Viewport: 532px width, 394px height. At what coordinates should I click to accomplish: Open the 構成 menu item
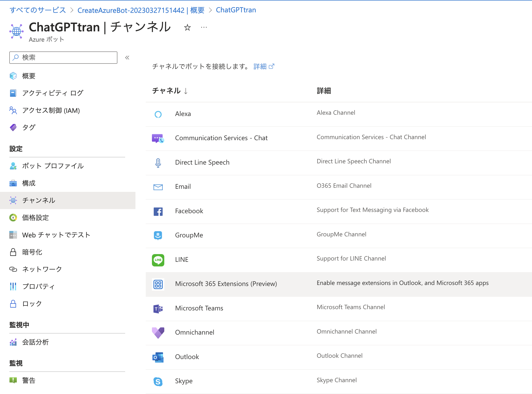tap(29, 183)
